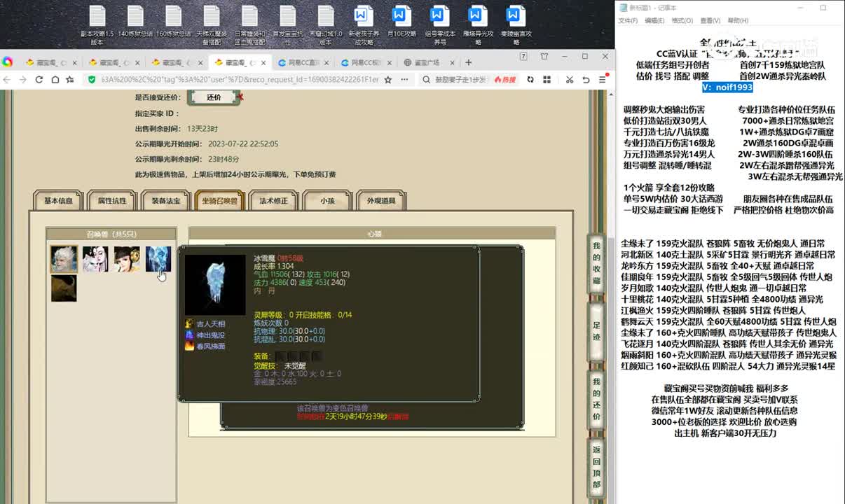Click the browser screenshot scissors icon

(570, 80)
